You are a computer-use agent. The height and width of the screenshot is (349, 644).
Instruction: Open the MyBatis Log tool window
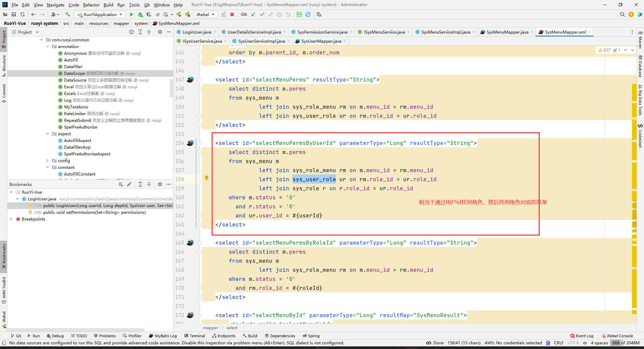tap(163, 336)
